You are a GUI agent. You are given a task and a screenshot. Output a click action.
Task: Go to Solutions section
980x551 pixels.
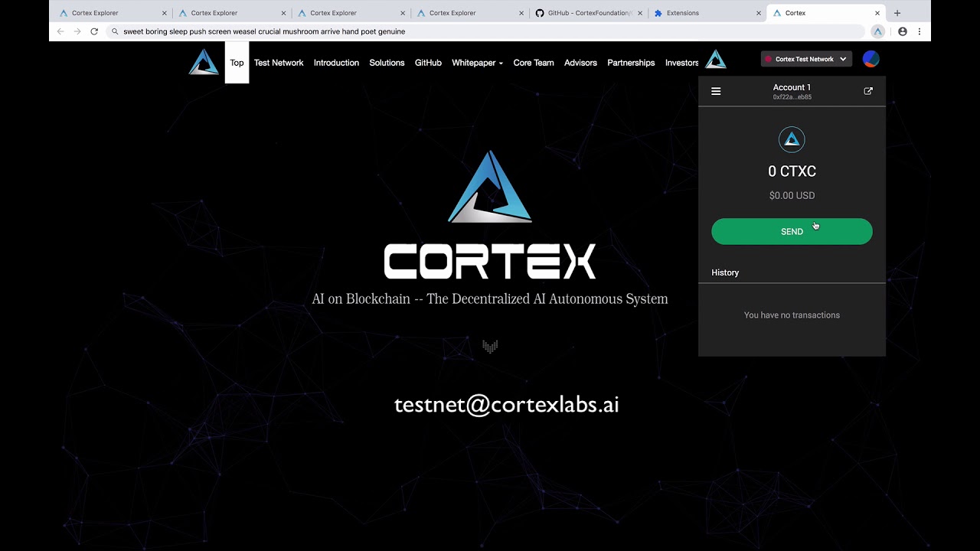[x=387, y=63]
